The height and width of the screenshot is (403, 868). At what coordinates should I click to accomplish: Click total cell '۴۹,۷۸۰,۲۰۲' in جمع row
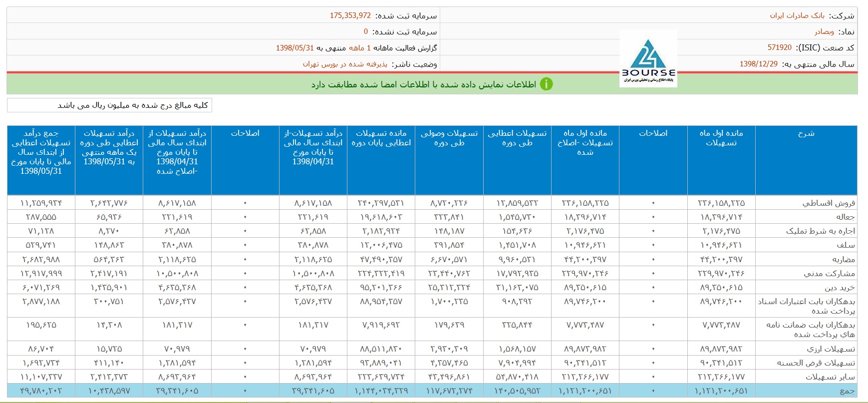[x=41, y=391]
